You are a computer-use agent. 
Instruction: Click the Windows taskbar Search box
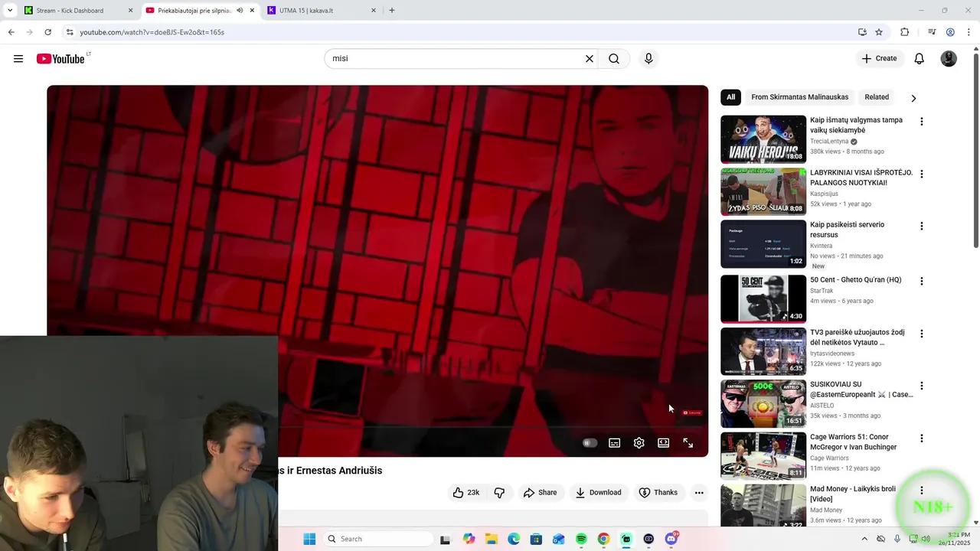click(378, 540)
